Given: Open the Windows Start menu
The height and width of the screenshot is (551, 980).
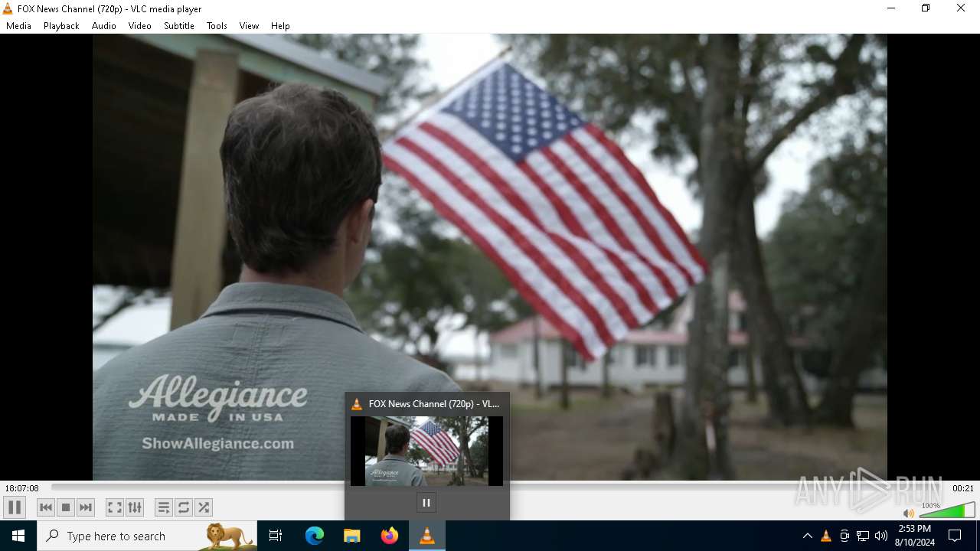Looking at the screenshot, I should click(18, 536).
